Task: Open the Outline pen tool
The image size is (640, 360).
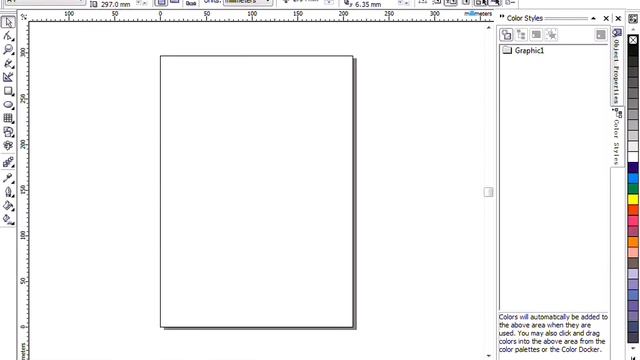Action: click(x=8, y=192)
